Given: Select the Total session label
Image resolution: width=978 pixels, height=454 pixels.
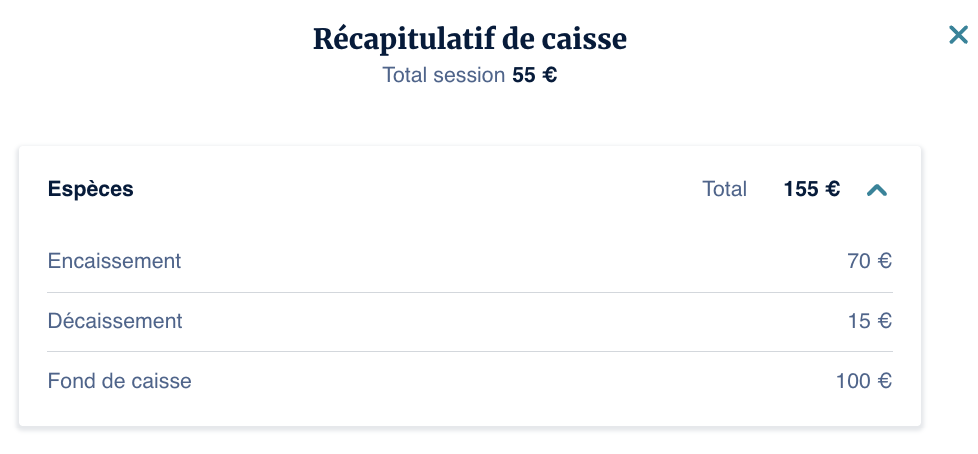Looking at the screenshot, I should [x=444, y=75].
